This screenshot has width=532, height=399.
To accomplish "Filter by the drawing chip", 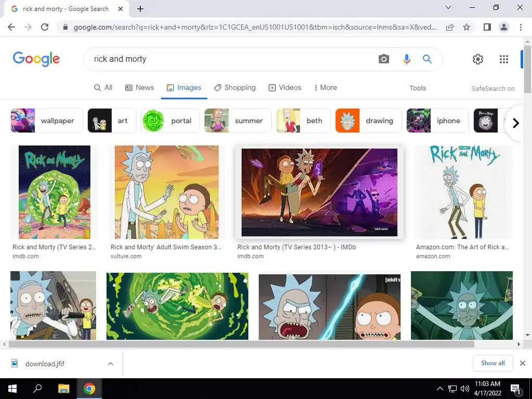I will point(368,121).
